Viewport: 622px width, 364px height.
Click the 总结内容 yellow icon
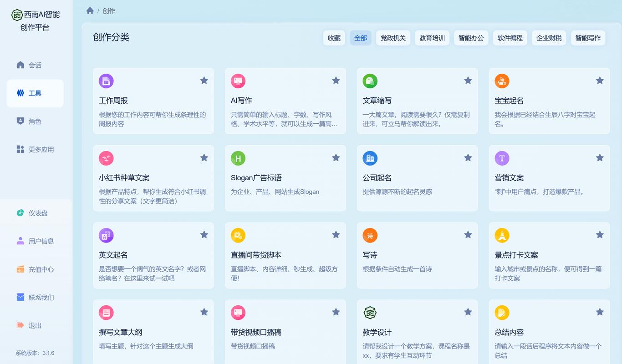pyautogui.click(x=502, y=313)
